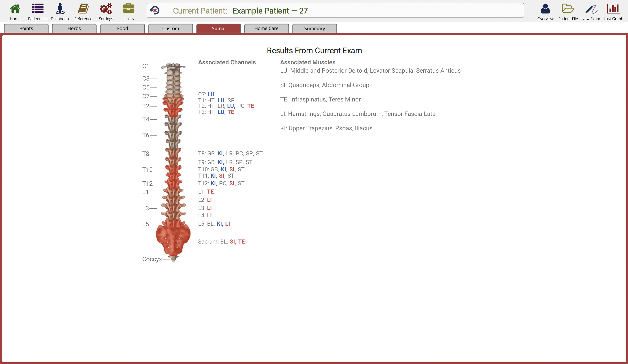Viewport: 628px width, 364px height.
Task: Click 'KI: Upper Trapezius, Psoas, Iliacus'
Action: click(x=326, y=128)
